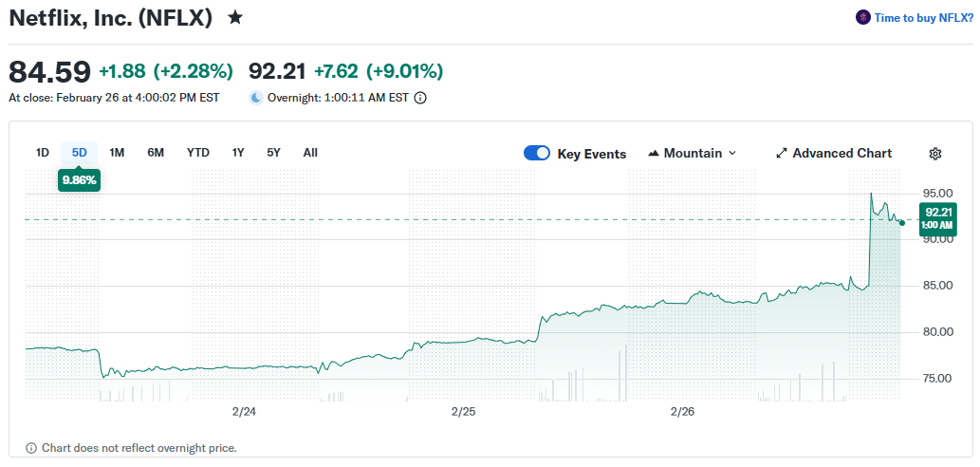Click the overnight info circle icon

420,98
